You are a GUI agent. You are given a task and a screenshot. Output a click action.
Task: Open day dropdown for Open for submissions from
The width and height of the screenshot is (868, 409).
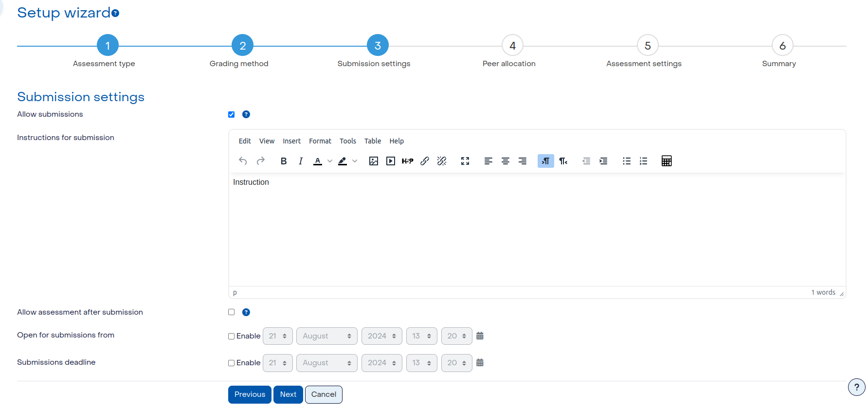click(x=278, y=336)
